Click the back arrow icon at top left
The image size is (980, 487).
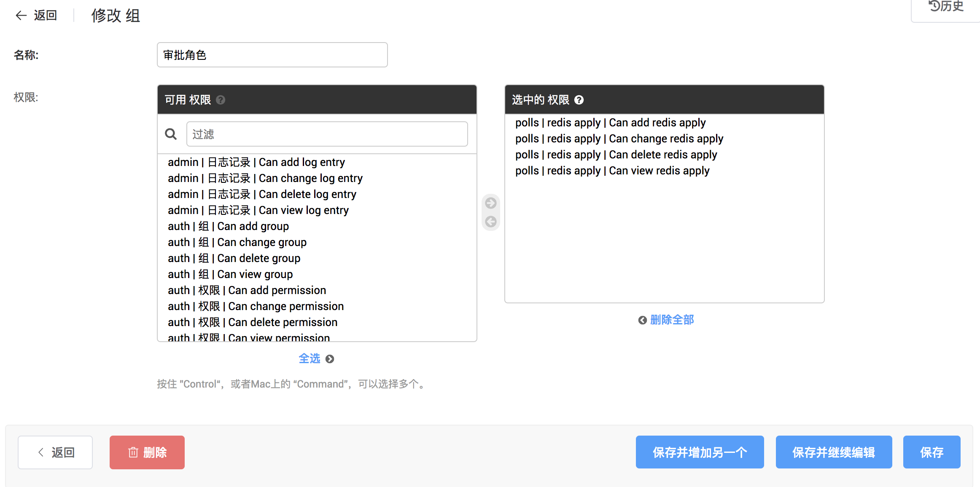21,16
